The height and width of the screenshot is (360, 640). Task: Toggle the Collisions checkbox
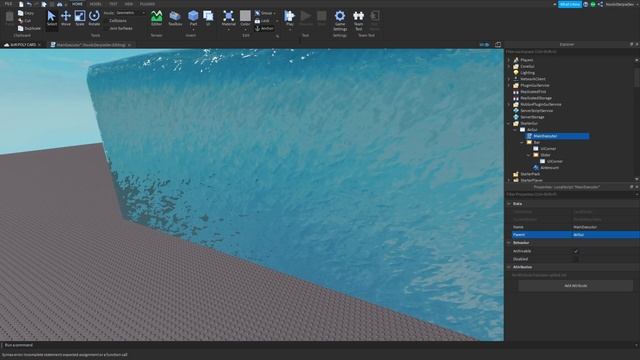(106, 20)
